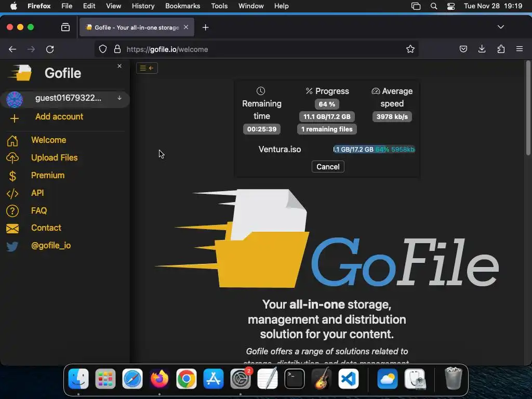Click the 1 remaining files badge

[x=327, y=129]
